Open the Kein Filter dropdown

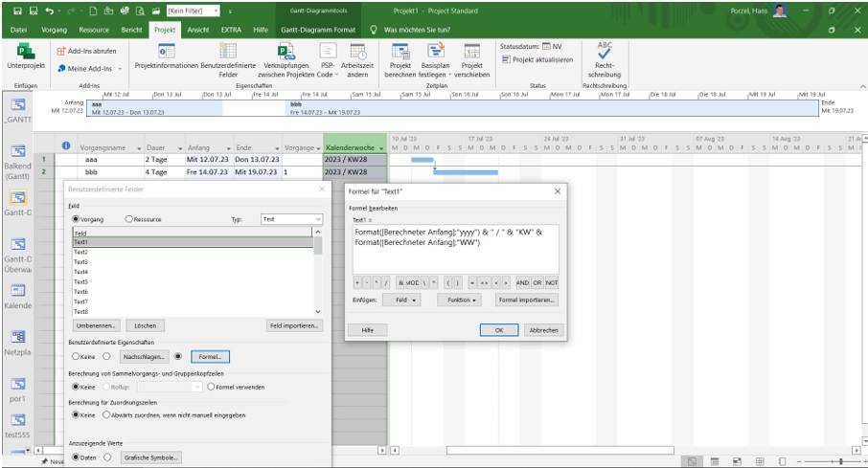click(194, 11)
